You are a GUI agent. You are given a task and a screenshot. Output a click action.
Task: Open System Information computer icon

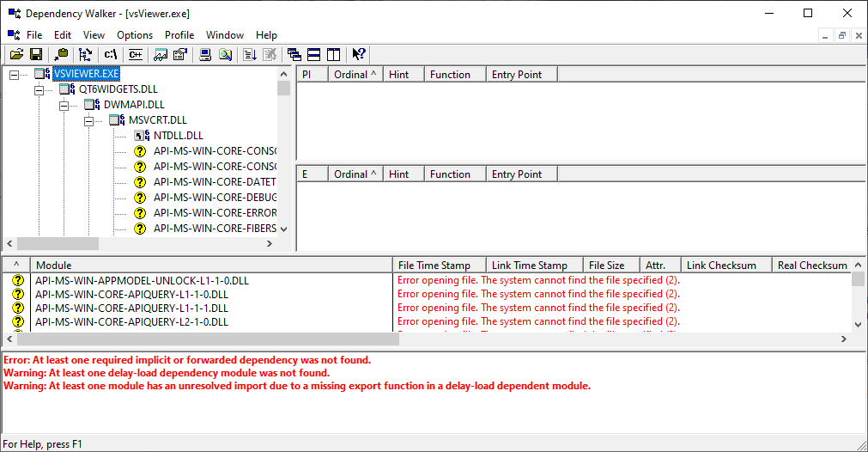[205, 55]
